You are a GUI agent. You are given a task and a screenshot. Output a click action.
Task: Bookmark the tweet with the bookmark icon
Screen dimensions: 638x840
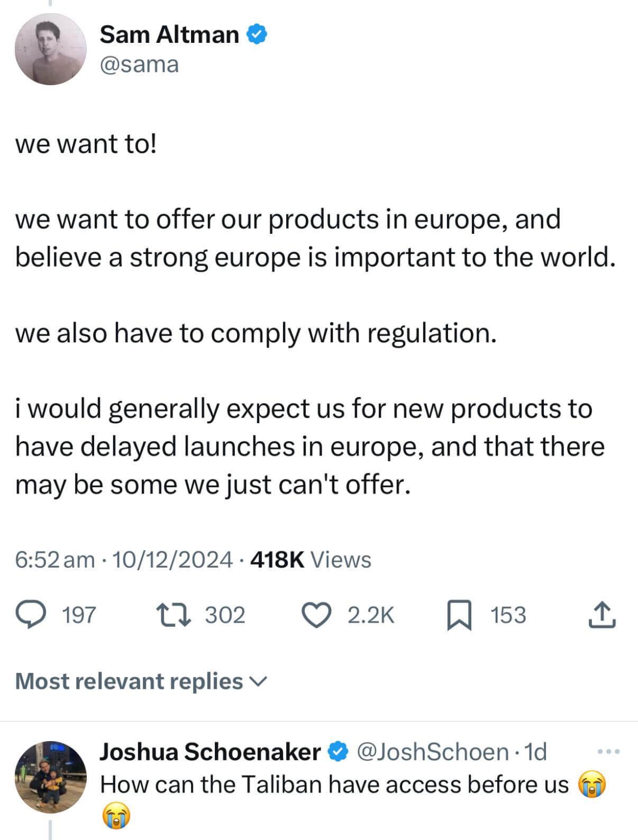459,615
